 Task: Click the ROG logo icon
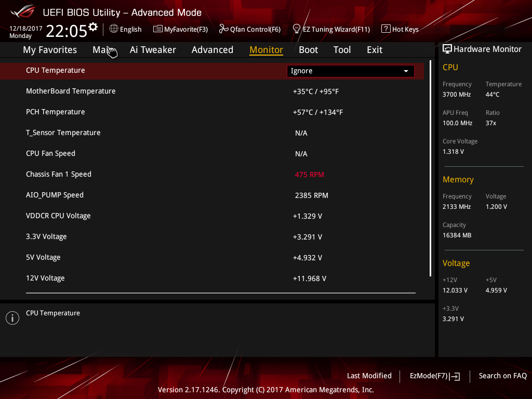pos(23,11)
